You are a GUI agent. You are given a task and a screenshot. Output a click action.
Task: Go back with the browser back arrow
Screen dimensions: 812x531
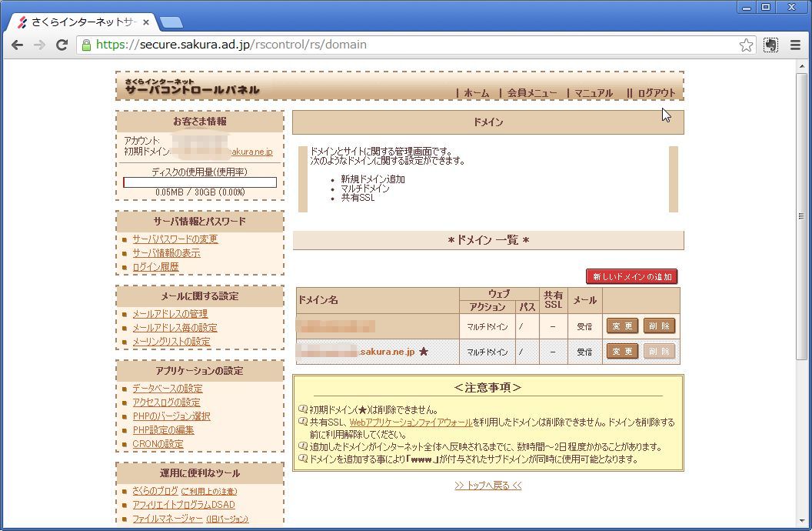pyautogui.click(x=17, y=45)
